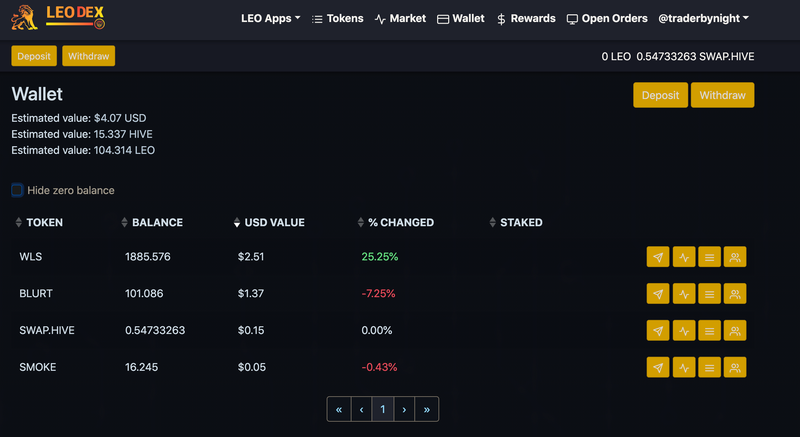Send BLURT tokens with paper plane icon
This screenshot has height=437, width=800.
(658, 294)
